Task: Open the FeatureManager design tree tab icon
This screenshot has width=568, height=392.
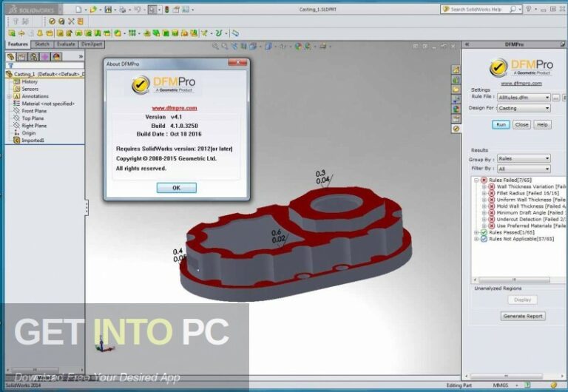Action: click(x=10, y=56)
